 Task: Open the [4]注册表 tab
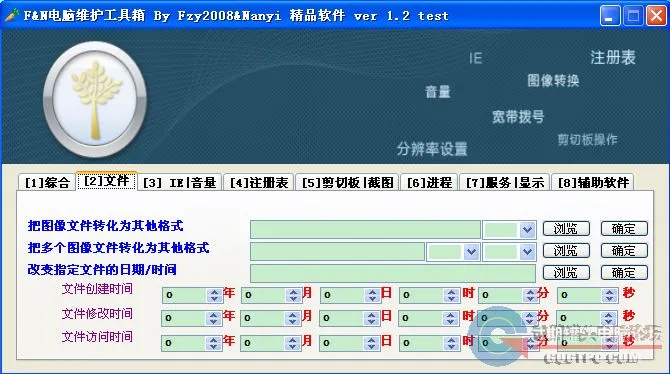pos(259,183)
